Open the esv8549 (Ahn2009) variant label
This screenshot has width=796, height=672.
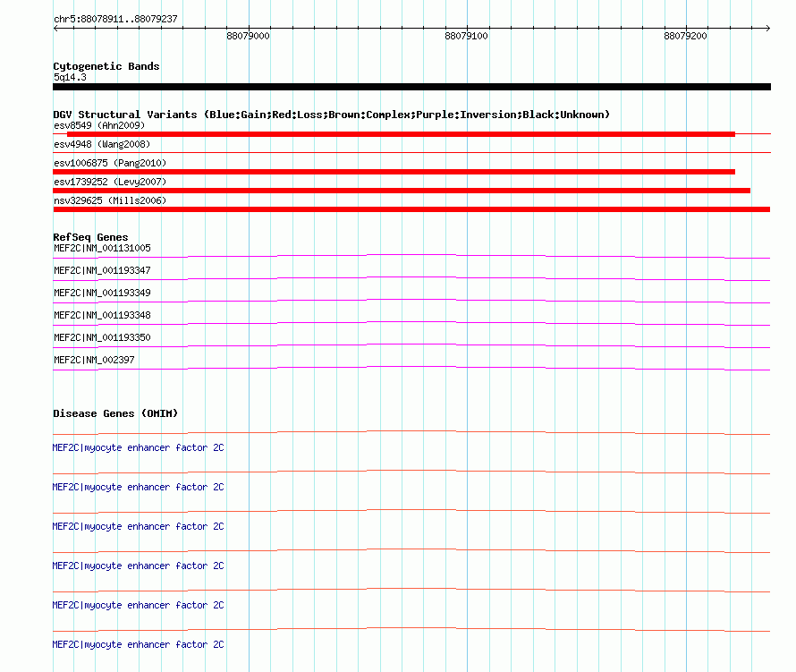(x=99, y=125)
